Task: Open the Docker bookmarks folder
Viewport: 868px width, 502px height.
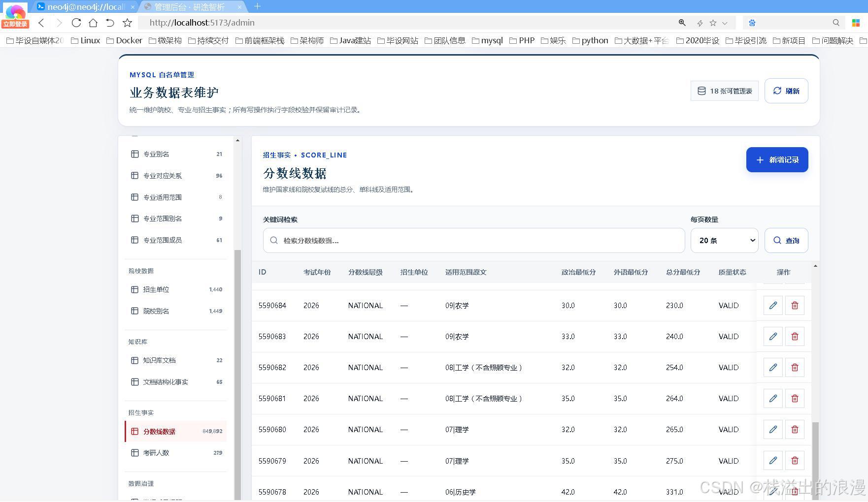Action: (125, 40)
